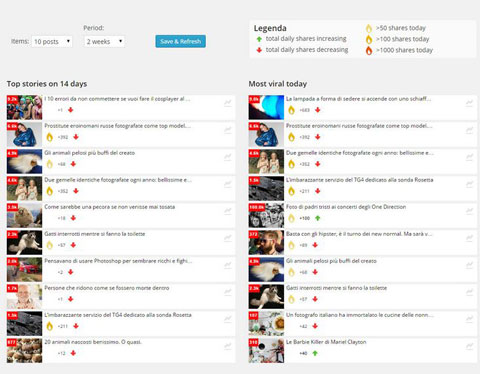Viewport: 480px width, 374px height.
Task: Click '>100 shares today' legend text
Action: click(x=403, y=39)
